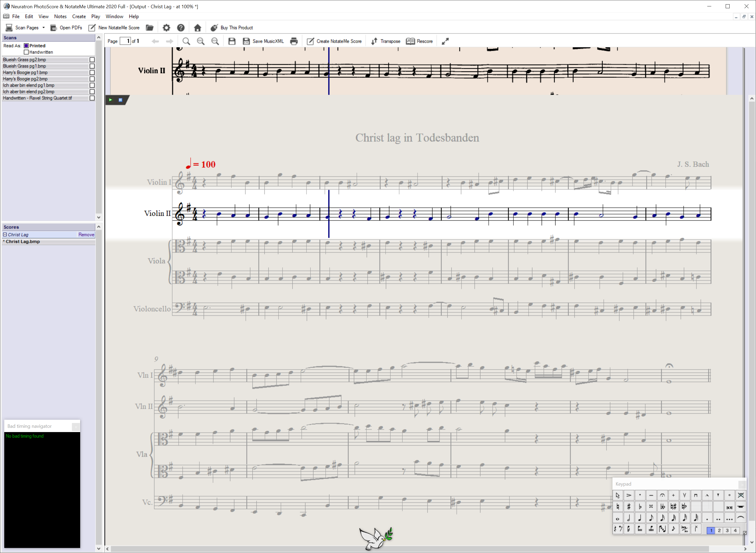Click the Open PDFs button
756x553 pixels.
(66, 27)
